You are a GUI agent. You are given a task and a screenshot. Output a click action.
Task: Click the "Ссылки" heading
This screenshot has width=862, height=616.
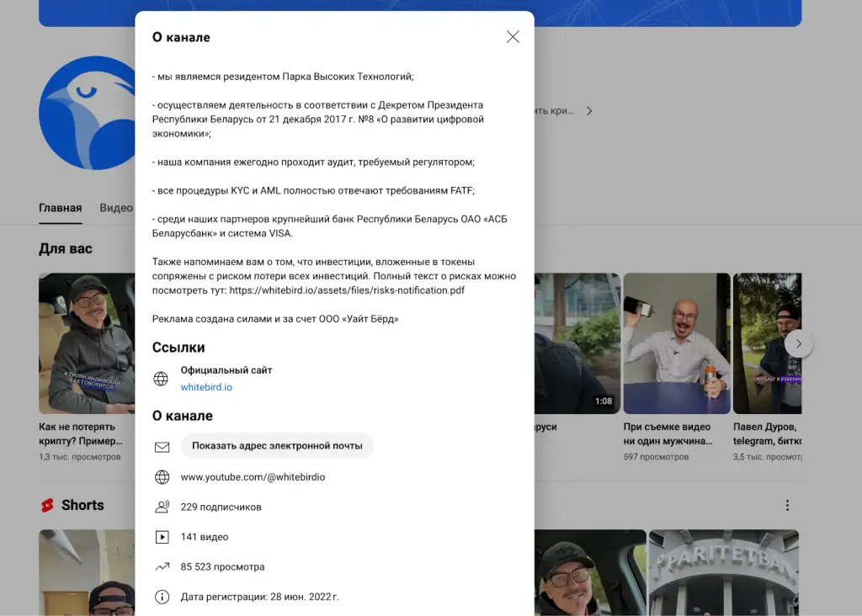tap(178, 348)
